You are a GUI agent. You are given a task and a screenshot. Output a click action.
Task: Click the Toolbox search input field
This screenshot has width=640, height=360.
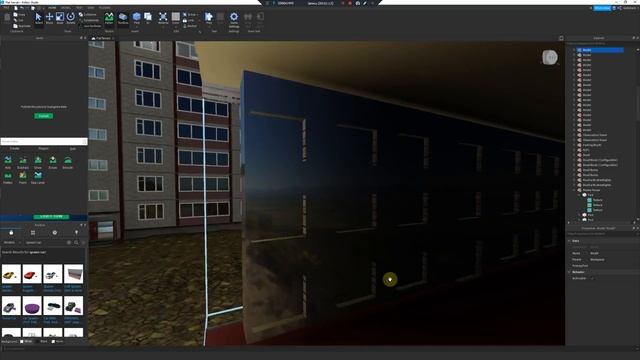[x=44, y=242]
